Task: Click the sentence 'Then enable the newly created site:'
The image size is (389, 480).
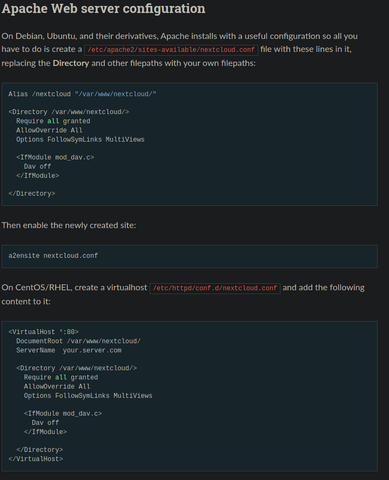Action: pos(69,225)
